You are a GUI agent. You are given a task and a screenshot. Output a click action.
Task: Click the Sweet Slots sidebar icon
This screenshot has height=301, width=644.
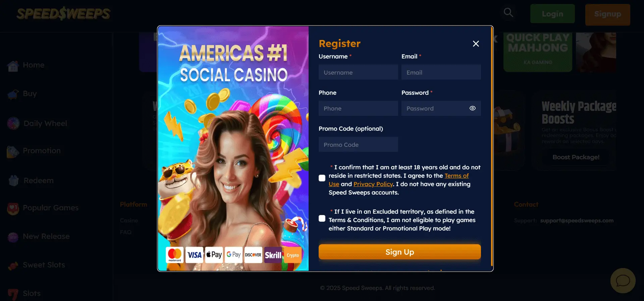tap(13, 265)
